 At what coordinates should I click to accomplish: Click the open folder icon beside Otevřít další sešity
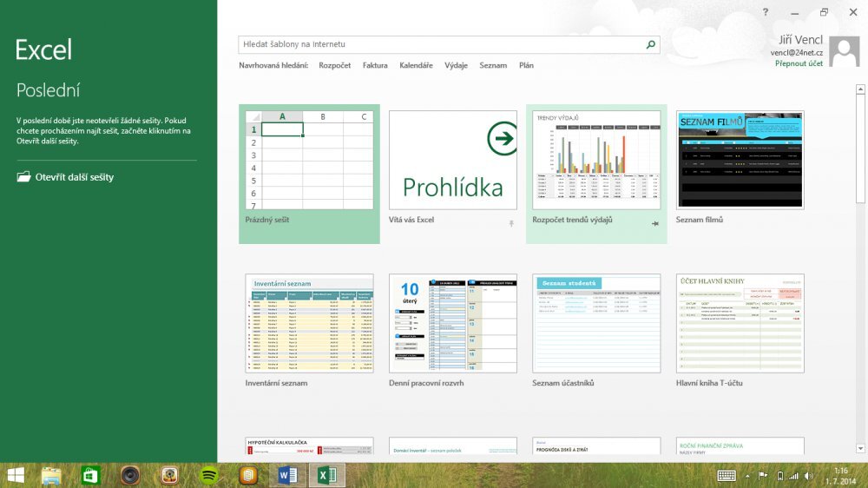pos(23,177)
